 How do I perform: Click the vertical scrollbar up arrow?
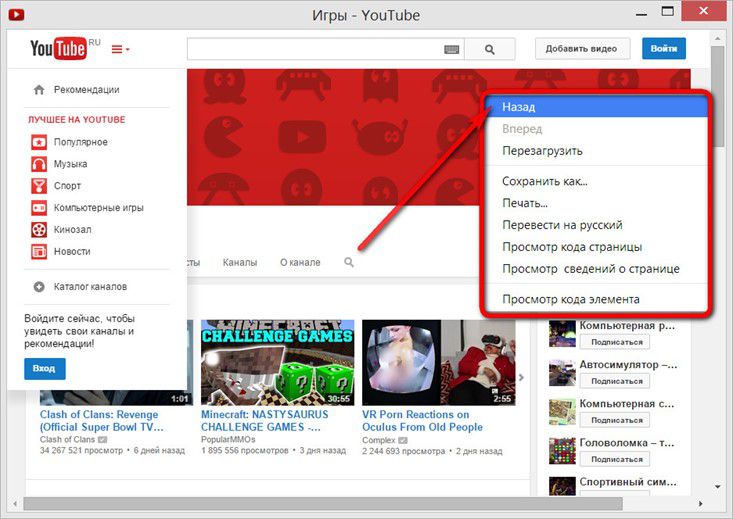click(718, 38)
